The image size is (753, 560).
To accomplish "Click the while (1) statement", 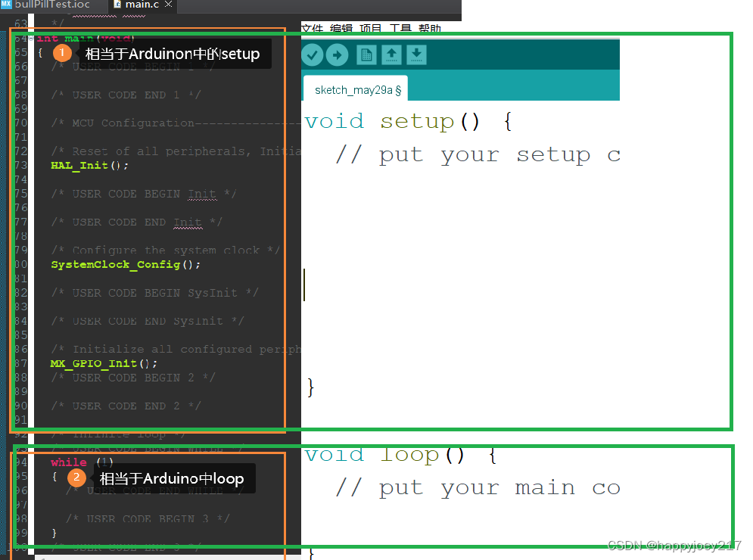I will tap(82, 462).
